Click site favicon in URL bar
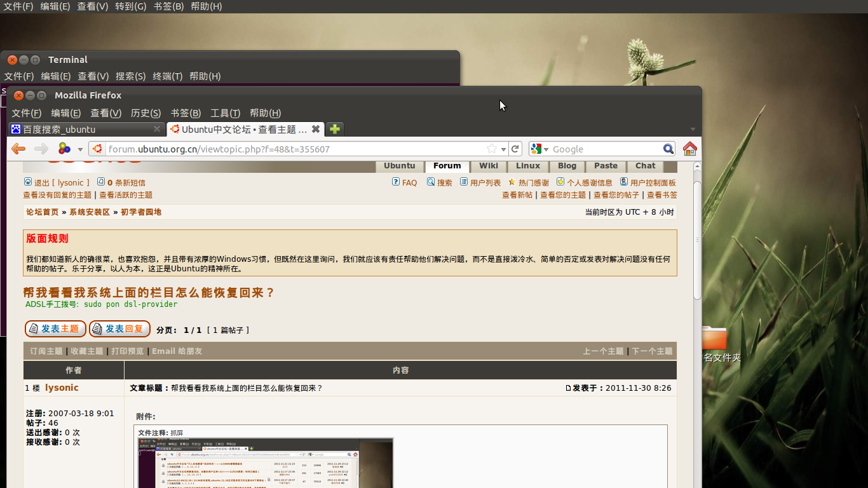Screen dimensions: 868x488 pos(98,149)
